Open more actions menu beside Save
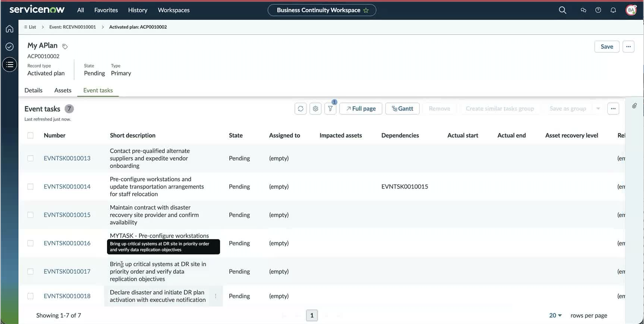 coord(628,47)
